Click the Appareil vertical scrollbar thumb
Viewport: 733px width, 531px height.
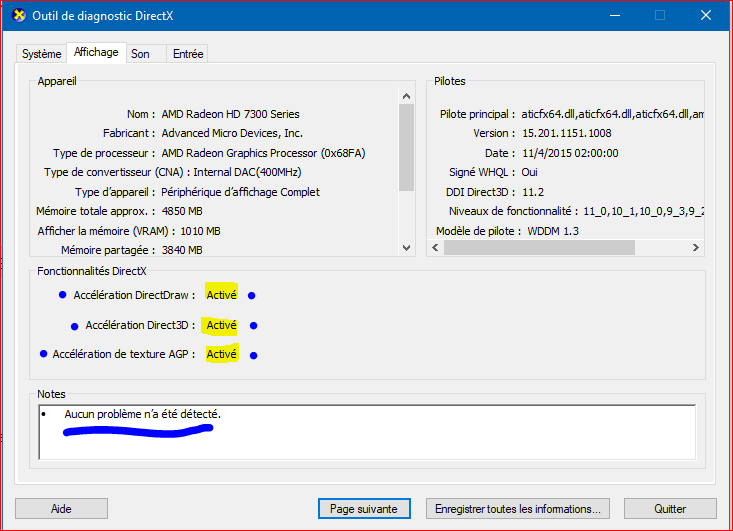point(406,147)
